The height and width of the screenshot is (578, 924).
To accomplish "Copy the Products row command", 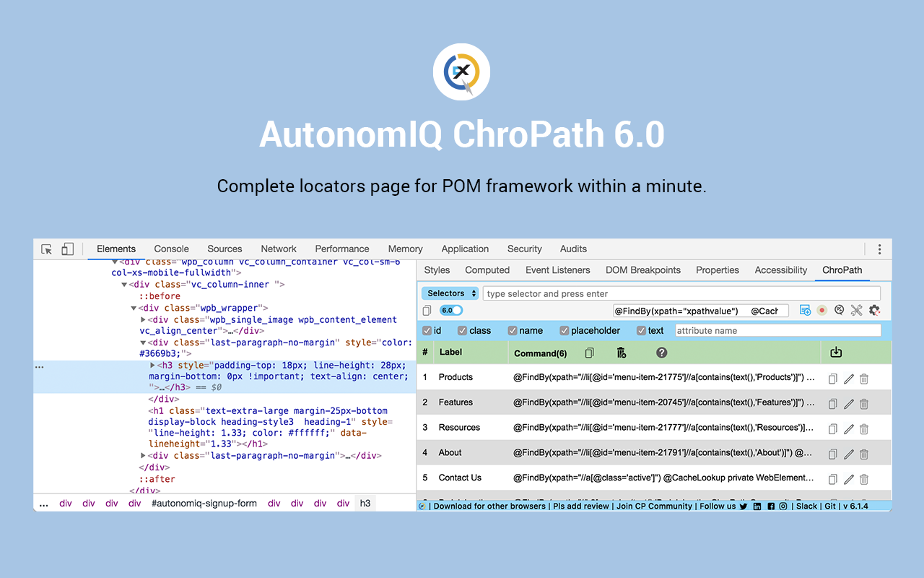I will pos(832,379).
